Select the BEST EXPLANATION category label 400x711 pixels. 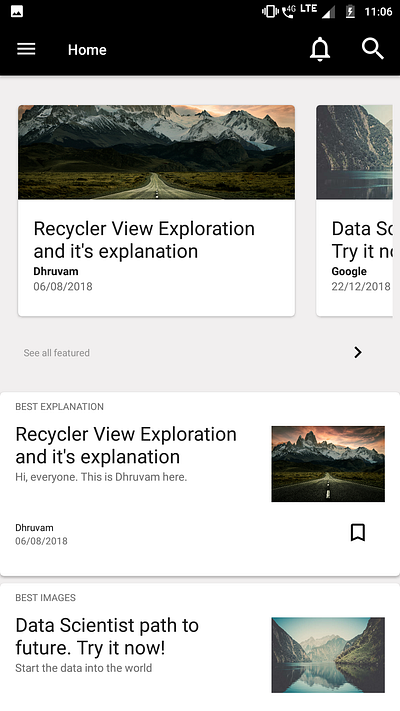(59, 407)
